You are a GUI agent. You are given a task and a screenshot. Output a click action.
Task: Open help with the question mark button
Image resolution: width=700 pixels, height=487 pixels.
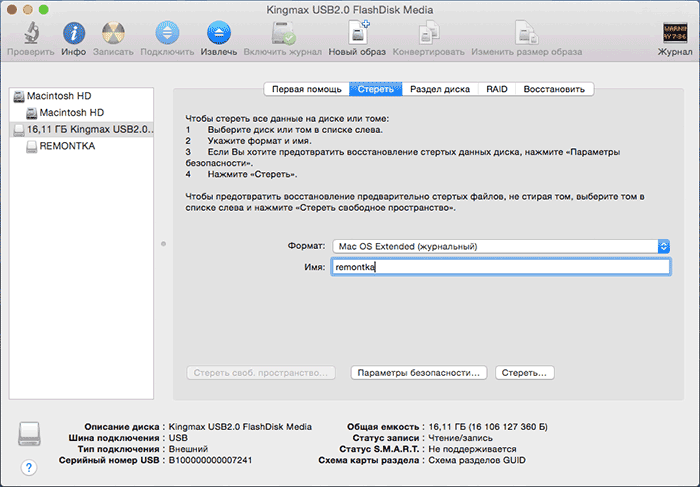click(x=28, y=466)
